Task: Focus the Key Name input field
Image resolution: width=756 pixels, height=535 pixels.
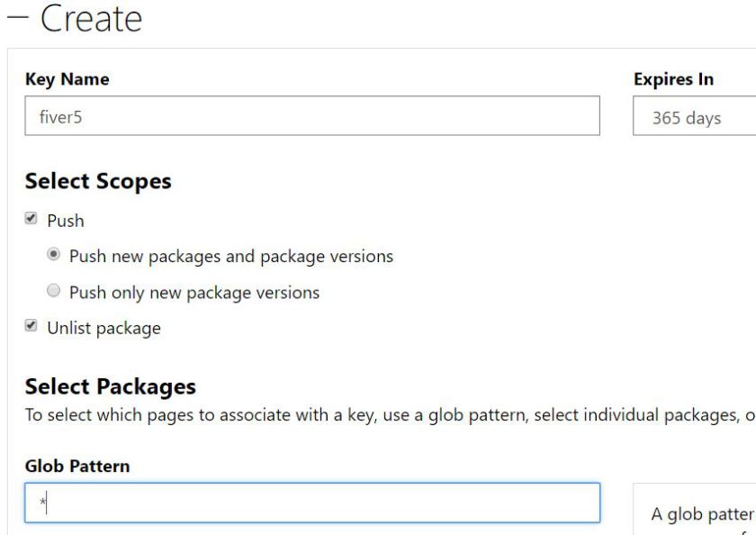Action: pos(311,116)
